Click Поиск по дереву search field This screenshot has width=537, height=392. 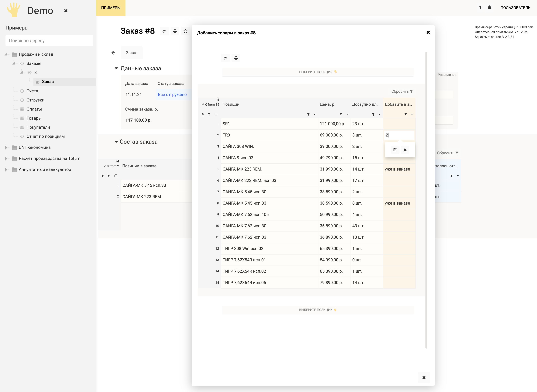point(49,41)
